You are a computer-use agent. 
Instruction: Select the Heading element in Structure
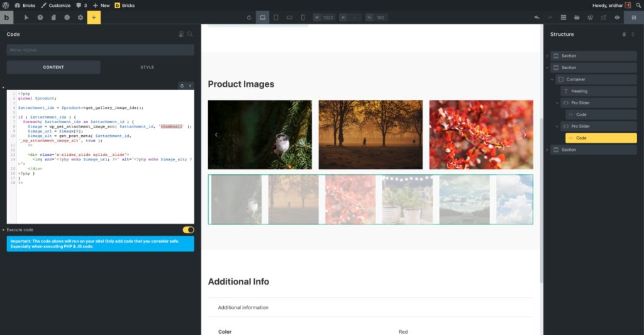[599, 91]
